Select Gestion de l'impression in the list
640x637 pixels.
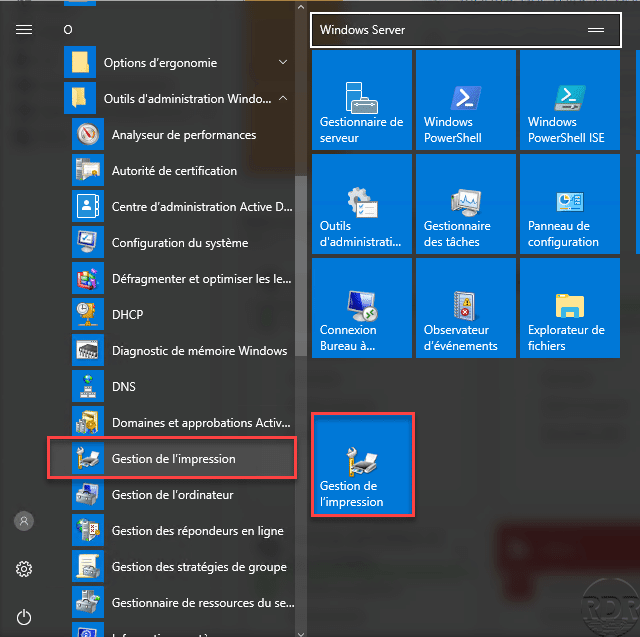tap(172, 458)
